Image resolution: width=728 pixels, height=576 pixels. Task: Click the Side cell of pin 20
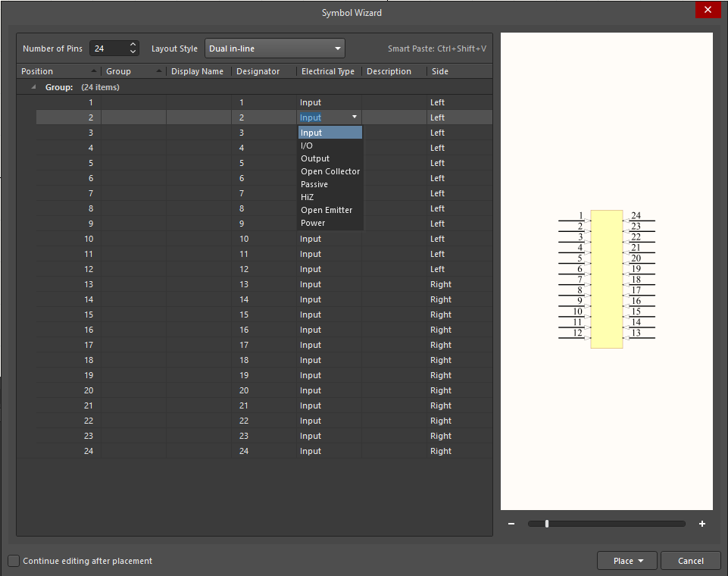point(460,390)
